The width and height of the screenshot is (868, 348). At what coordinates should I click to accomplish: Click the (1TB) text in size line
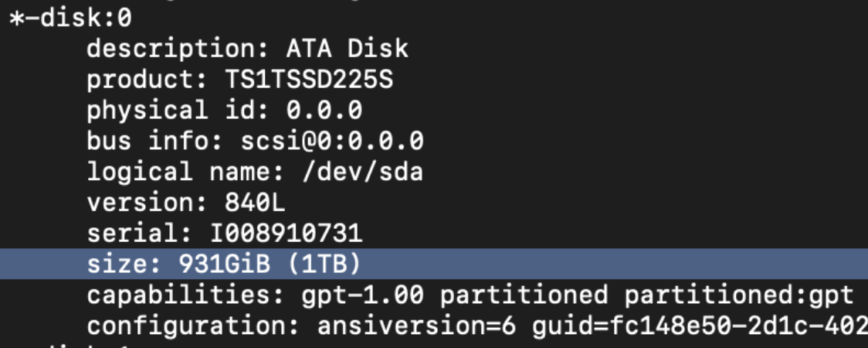click(324, 264)
